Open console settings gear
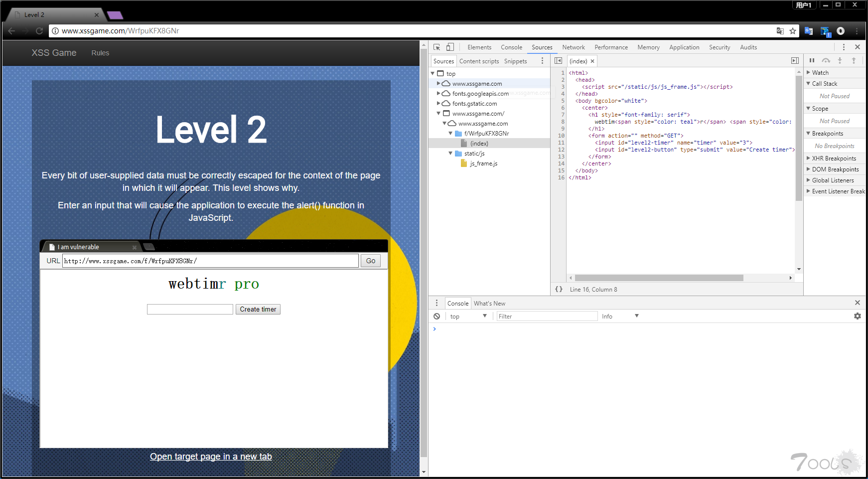 858,316
